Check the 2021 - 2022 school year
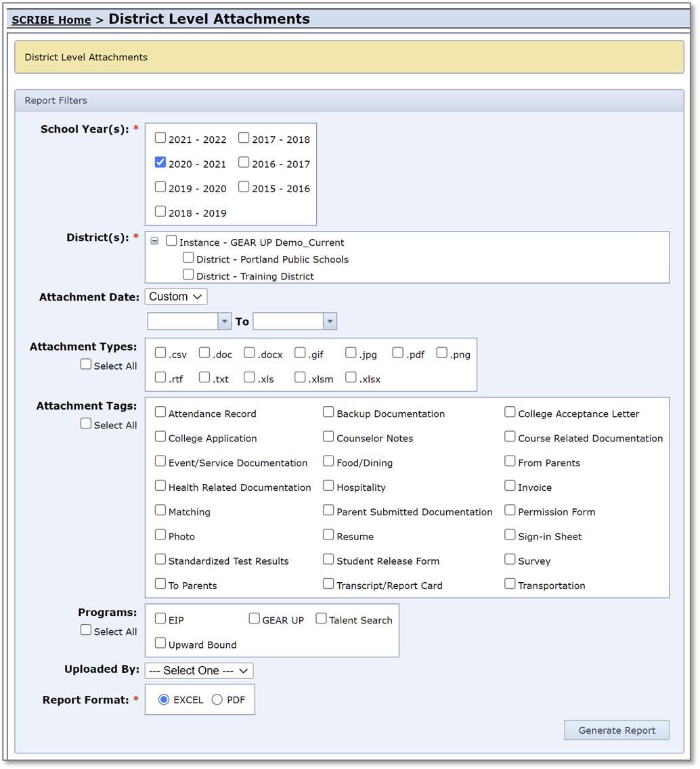700x769 pixels. (160, 138)
